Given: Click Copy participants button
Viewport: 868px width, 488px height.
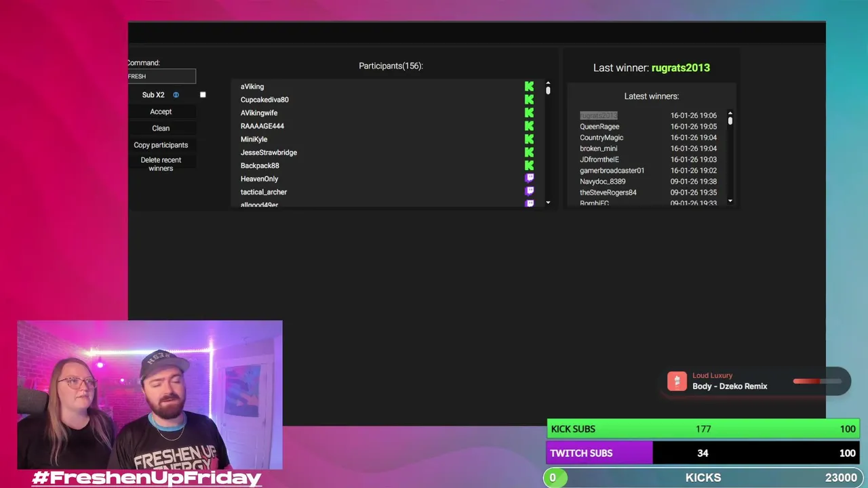Looking at the screenshot, I should [x=161, y=145].
